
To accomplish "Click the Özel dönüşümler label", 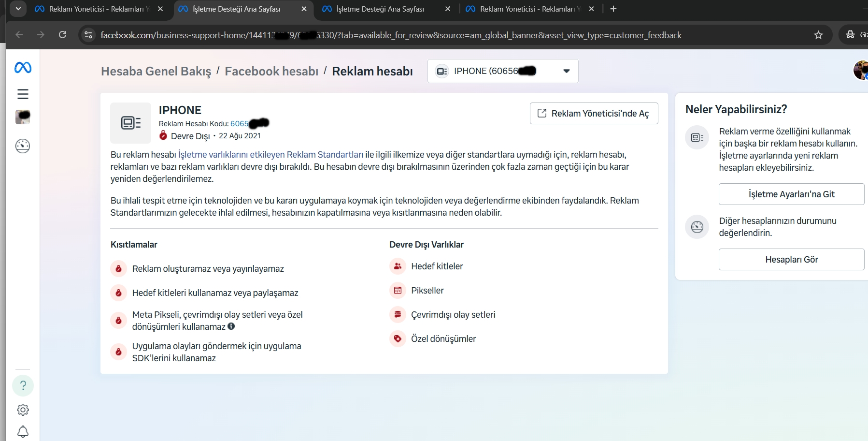I will point(443,339).
